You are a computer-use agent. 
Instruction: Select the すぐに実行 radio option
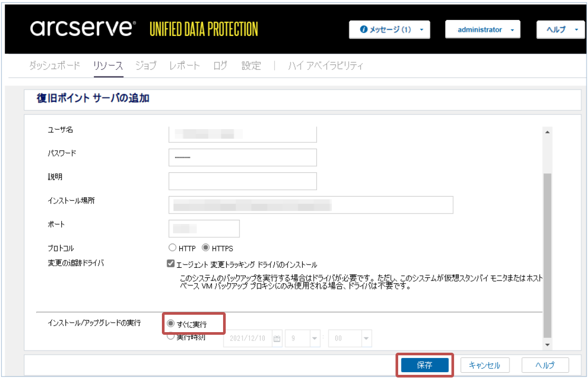click(171, 324)
